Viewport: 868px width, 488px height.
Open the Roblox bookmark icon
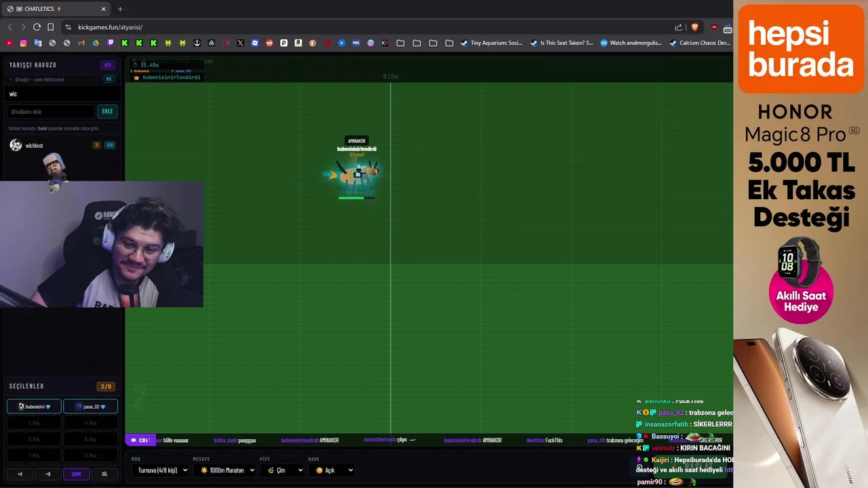click(x=255, y=43)
